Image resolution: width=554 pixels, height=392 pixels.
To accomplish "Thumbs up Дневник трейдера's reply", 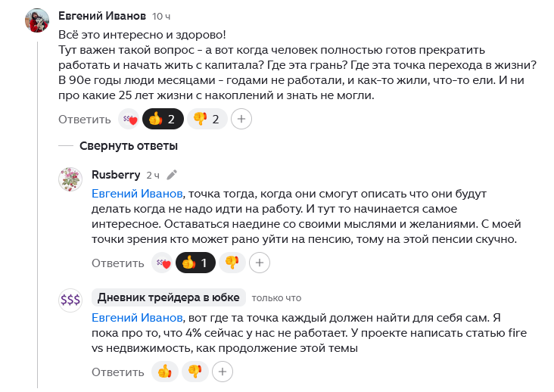I will [x=164, y=372].
